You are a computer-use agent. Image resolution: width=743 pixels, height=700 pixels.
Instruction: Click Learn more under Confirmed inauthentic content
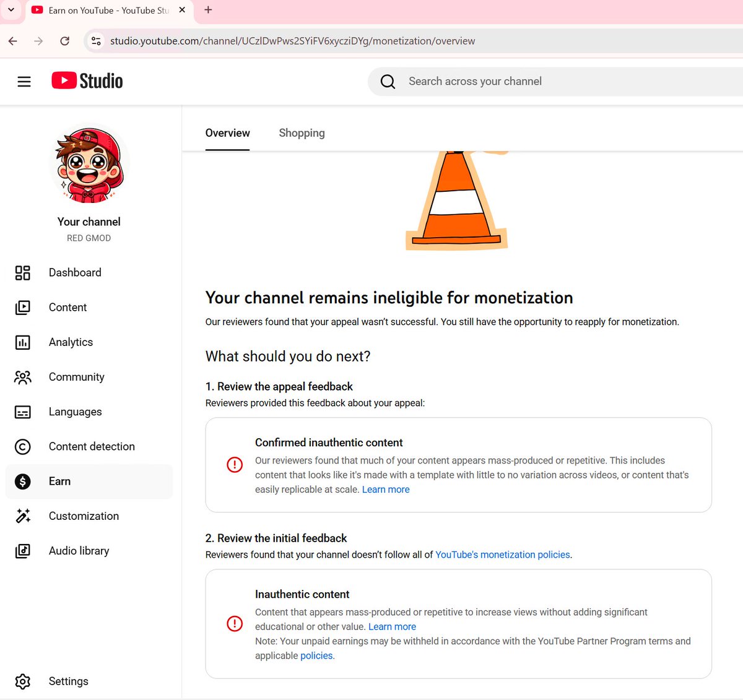click(x=386, y=490)
